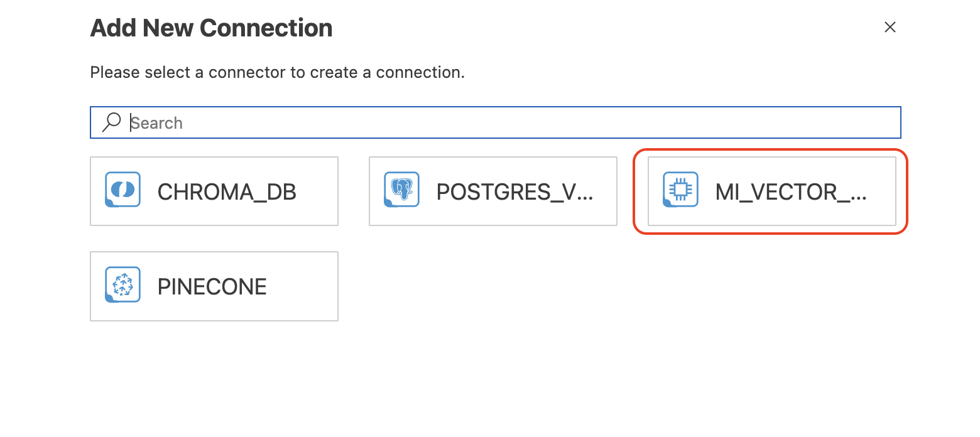Click the Postgres elephant connector icon
The width and height of the screenshot is (980, 437).
(x=401, y=190)
